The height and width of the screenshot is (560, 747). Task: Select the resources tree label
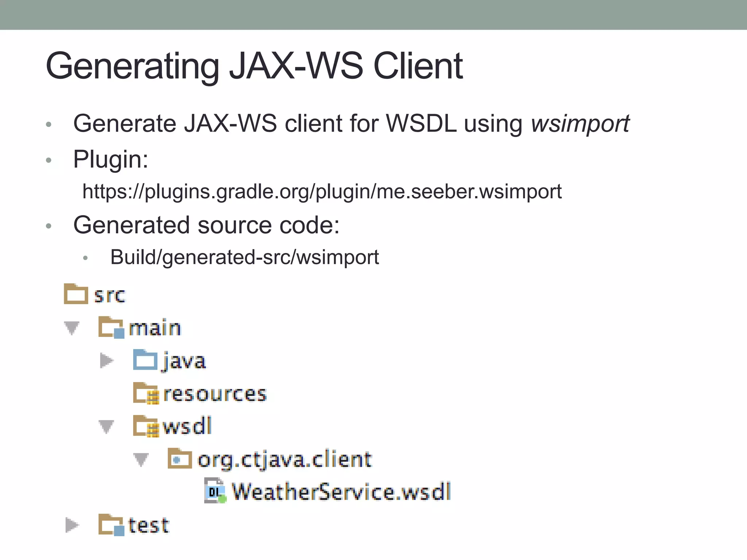(215, 394)
